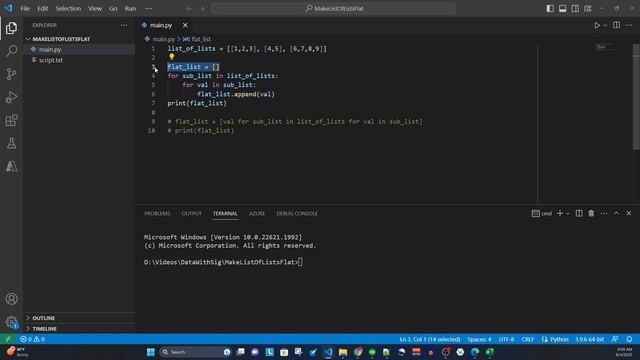Open the Selection menu

tap(68, 9)
